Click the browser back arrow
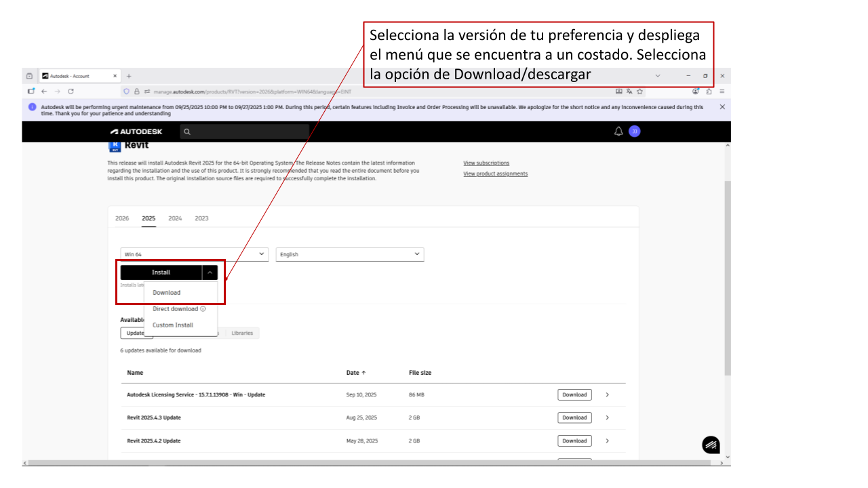Screen dimensions: 868x488 44,91
